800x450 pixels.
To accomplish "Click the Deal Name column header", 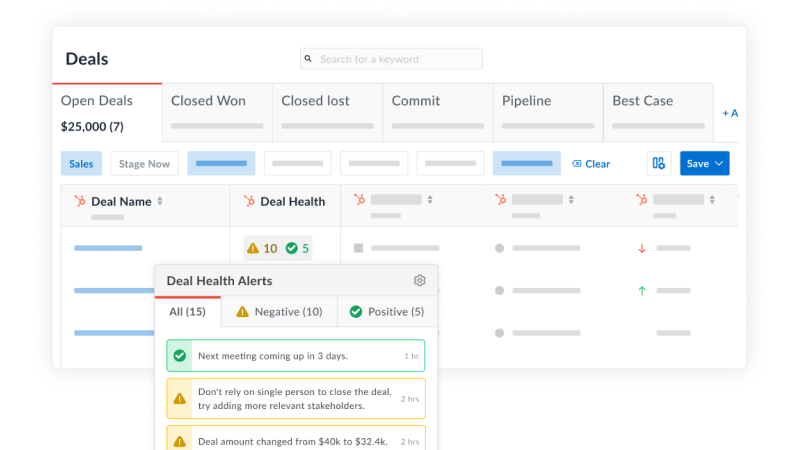I will pyautogui.click(x=145, y=206).
